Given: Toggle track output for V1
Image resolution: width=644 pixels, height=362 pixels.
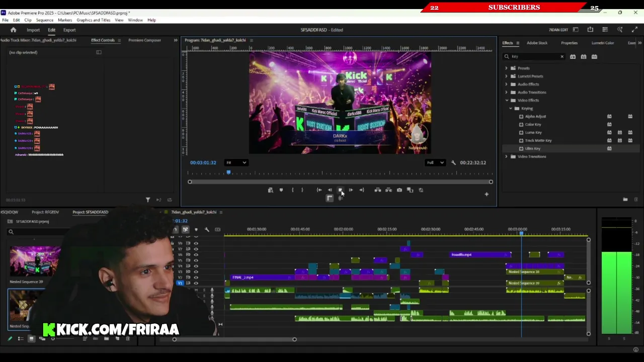Looking at the screenshot, I should coord(196,283).
